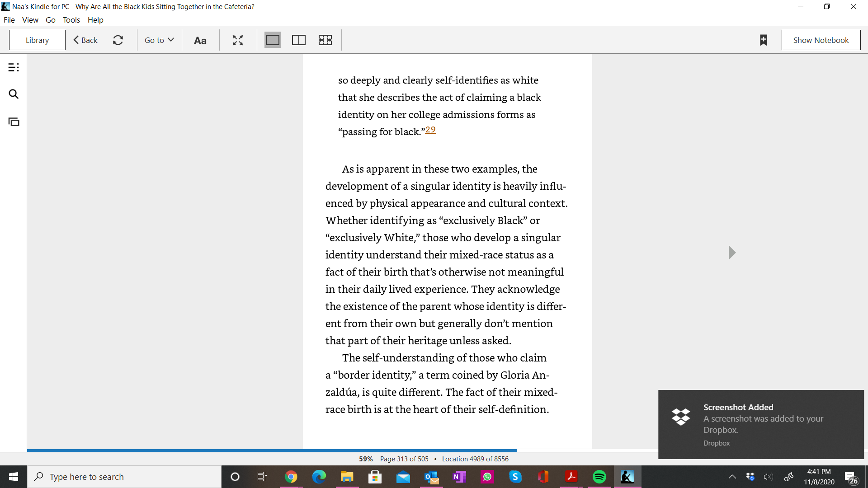Open the File menu

(x=9, y=20)
